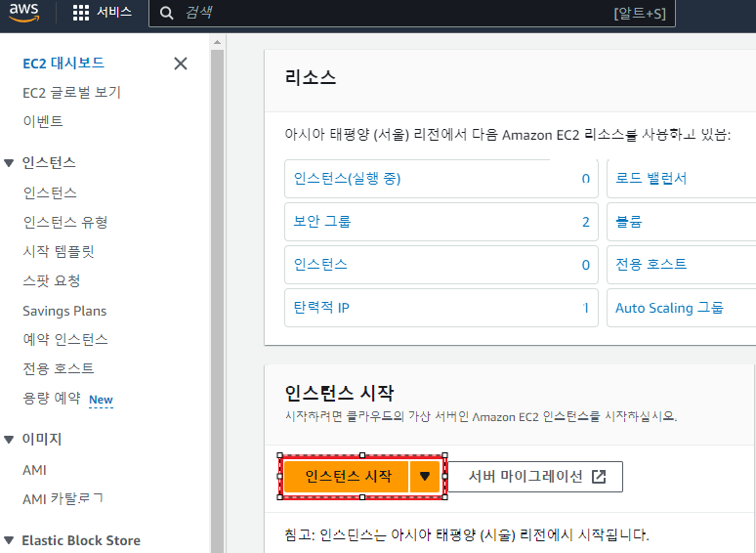Open 탄력적 IP resource link
The width and height of the screenshot is (756, 553).
tap(321, 308)
